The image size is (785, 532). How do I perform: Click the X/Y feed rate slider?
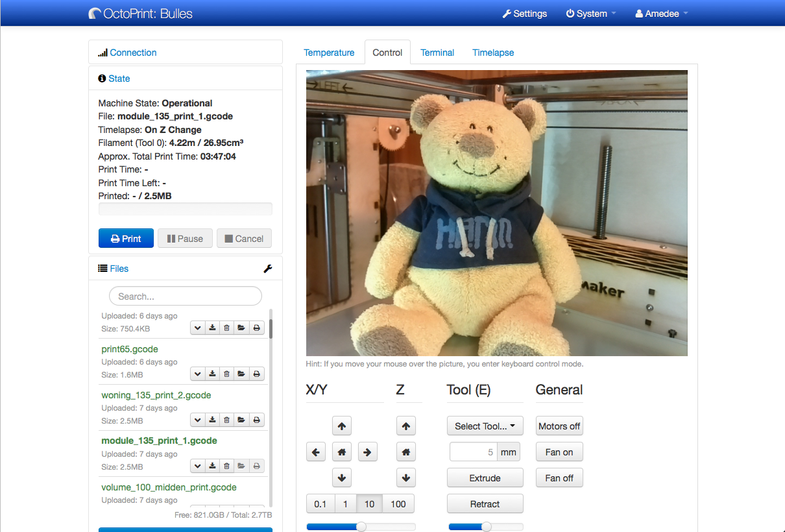point(361,527)
